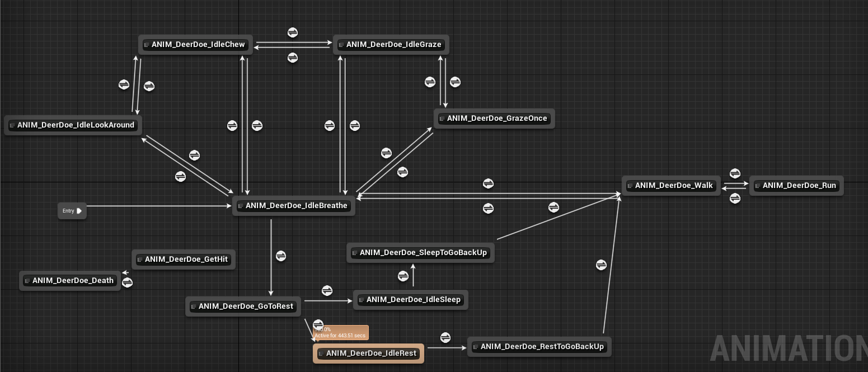868x372 pixels.
Task: Click the transition icon from RestToGoBackUp to Walk
Action: click(x=601, y=265)
